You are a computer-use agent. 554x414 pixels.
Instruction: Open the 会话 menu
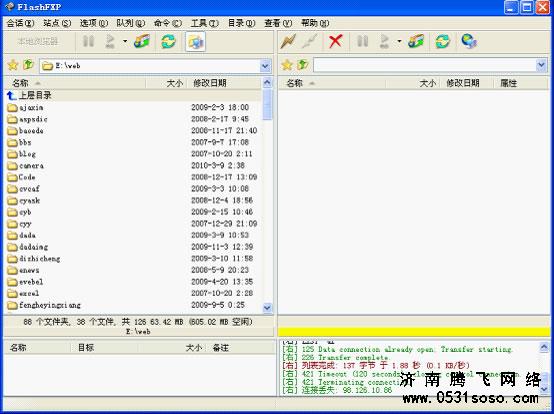click(20, 23)
